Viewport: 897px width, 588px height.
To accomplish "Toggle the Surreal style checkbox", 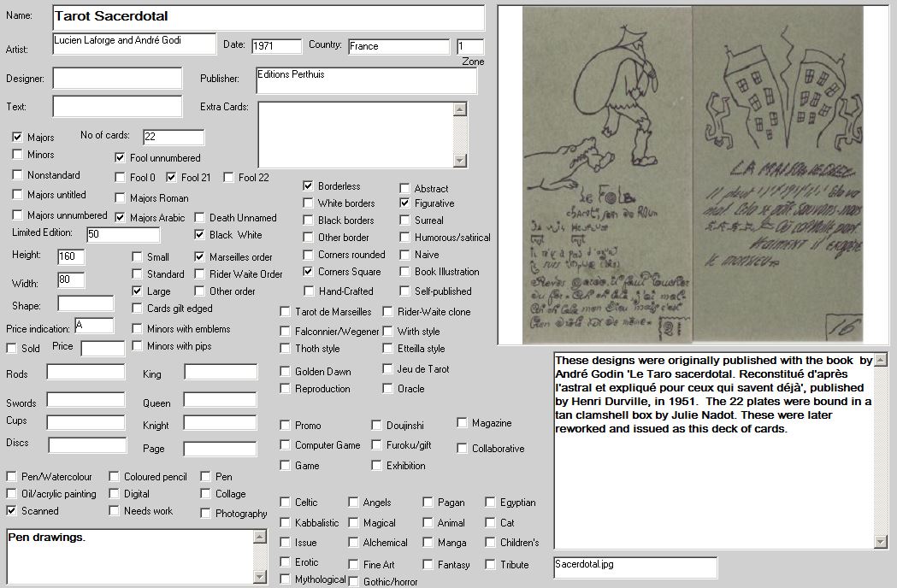I will point(405,220).
